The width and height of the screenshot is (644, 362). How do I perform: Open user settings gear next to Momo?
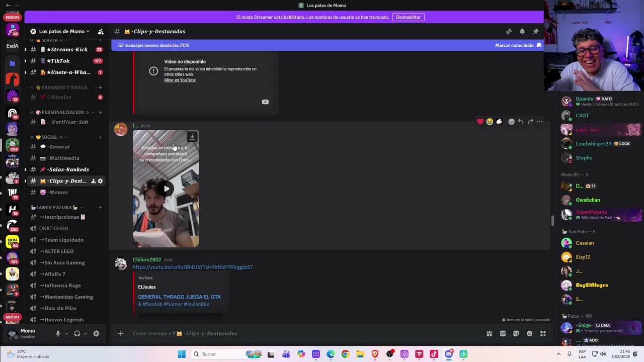coord(96,333)
